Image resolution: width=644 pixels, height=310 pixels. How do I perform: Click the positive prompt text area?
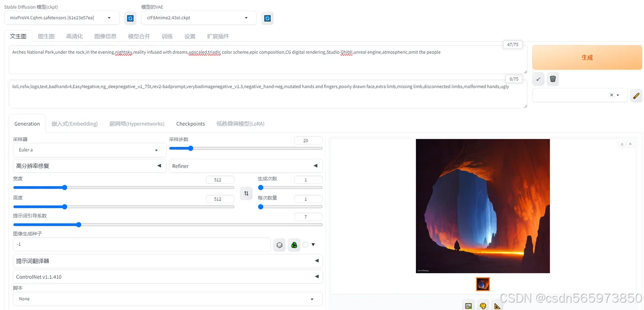[268, 59]
